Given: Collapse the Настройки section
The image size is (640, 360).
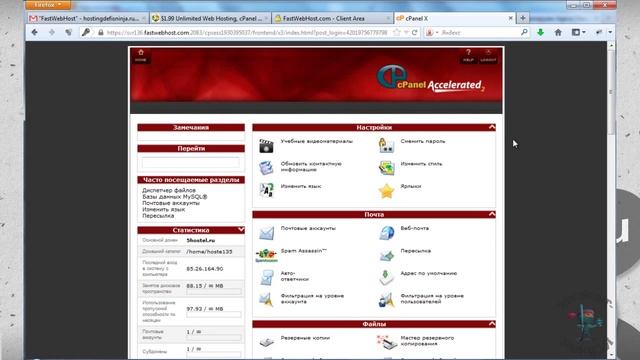Looking at the screenshot, I should [492, 127].
